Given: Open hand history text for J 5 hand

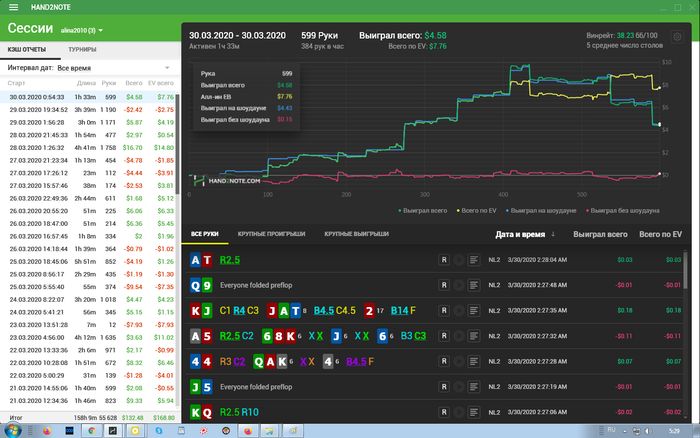Looking at the screenshot, I should pyautogui.click(x=474, y=387).
